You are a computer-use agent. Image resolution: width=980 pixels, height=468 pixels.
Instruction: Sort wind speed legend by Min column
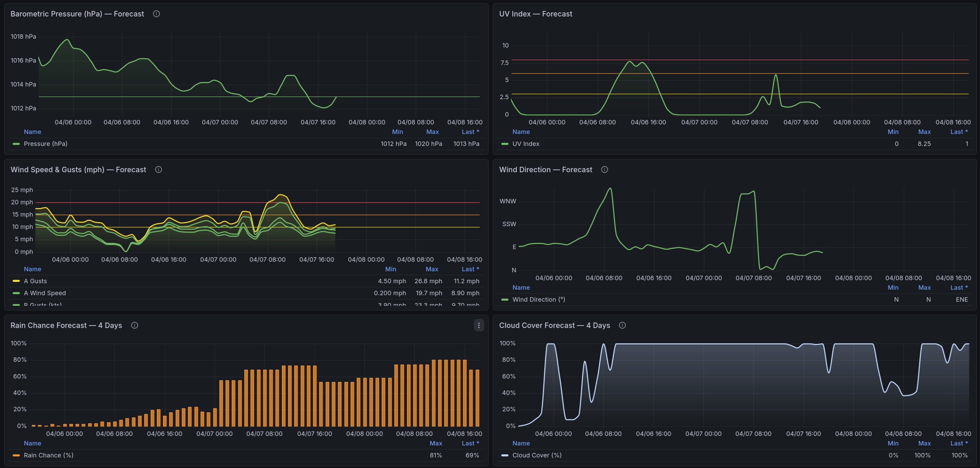pos(390,269)
